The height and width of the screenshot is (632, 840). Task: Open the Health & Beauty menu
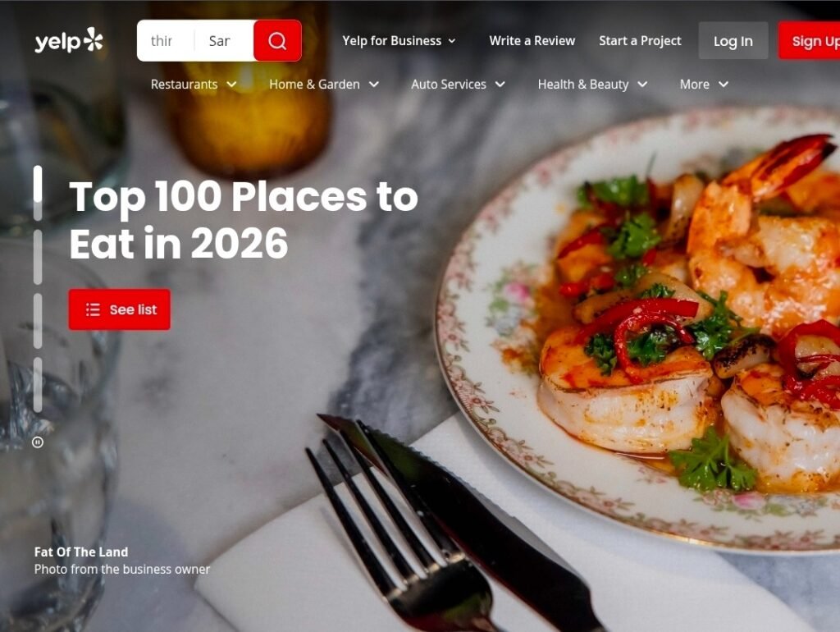(592, 85)
